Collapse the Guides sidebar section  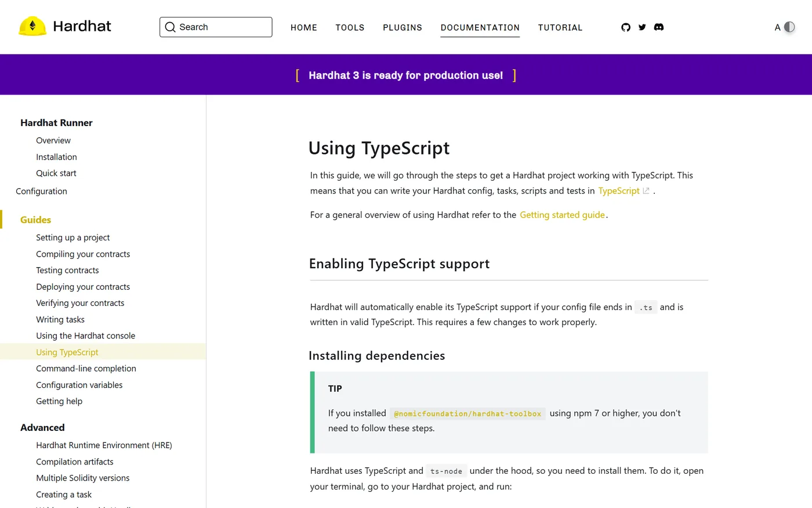tap(35, 219)
